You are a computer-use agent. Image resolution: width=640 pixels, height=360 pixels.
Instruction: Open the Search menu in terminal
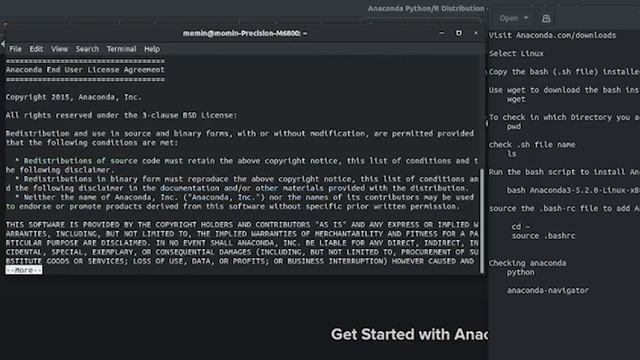(x=87, y=49)
